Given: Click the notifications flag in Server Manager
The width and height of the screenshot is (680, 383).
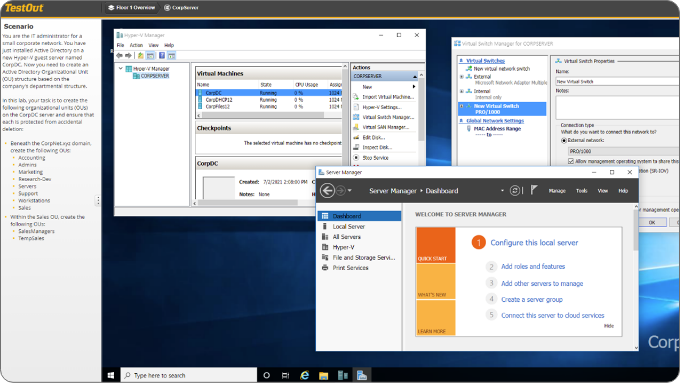Looking at the screenshot, I should [x=534, y=190].
